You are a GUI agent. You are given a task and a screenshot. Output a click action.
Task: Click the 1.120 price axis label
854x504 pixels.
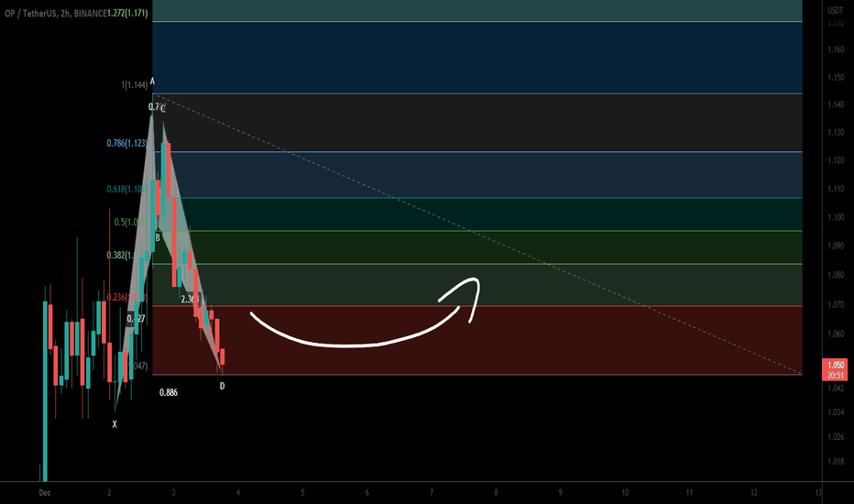(836, 160)
